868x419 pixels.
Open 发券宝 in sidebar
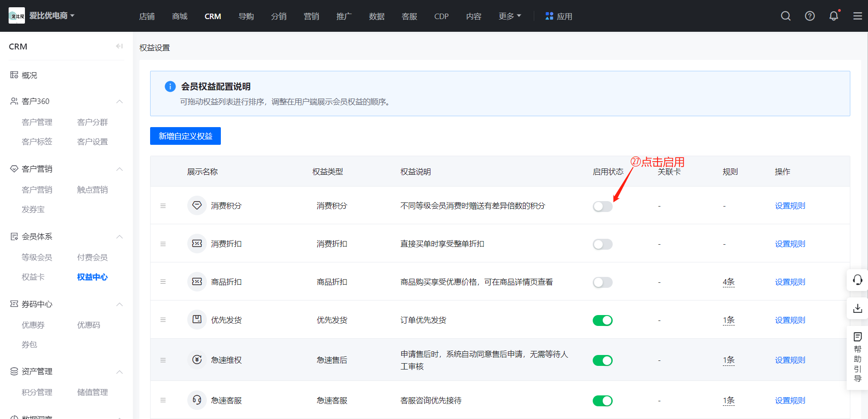click(33, 209)
